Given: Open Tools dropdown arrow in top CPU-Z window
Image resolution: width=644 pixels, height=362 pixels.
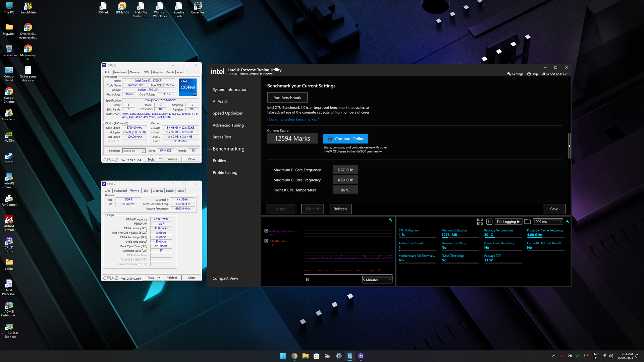Looking at the screenshot, I should pos(160,159).
